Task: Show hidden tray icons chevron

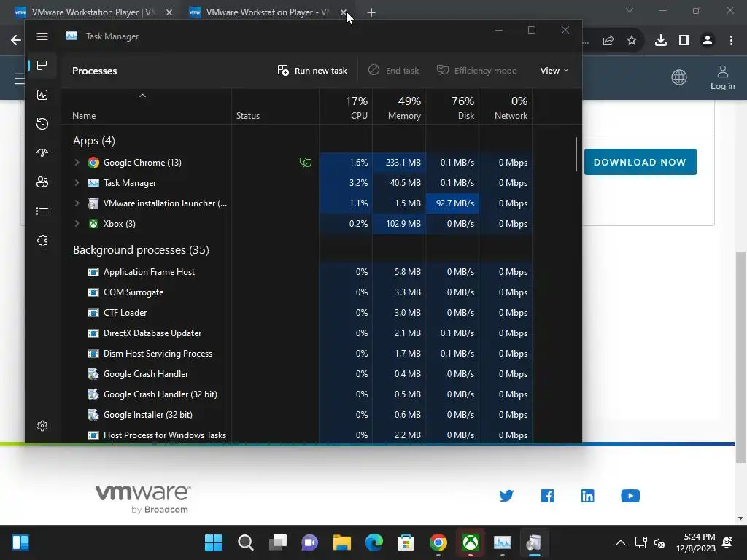Action: 620,542
